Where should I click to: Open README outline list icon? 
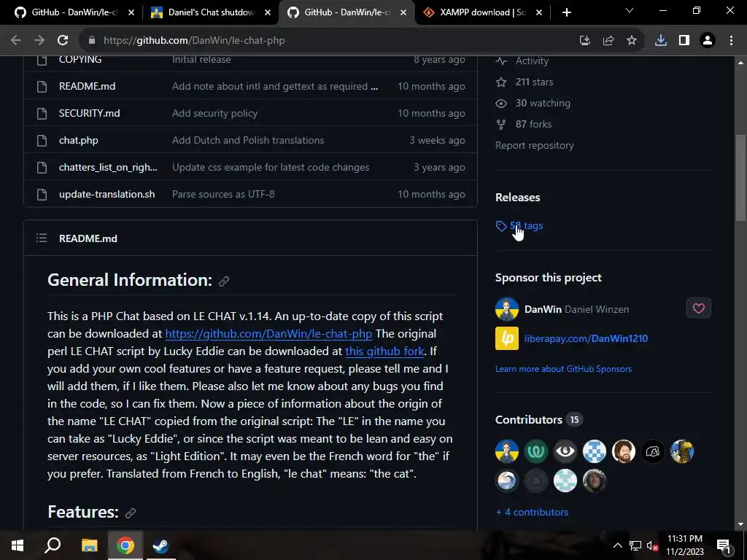pyautogui.click(x=42, y=238)
